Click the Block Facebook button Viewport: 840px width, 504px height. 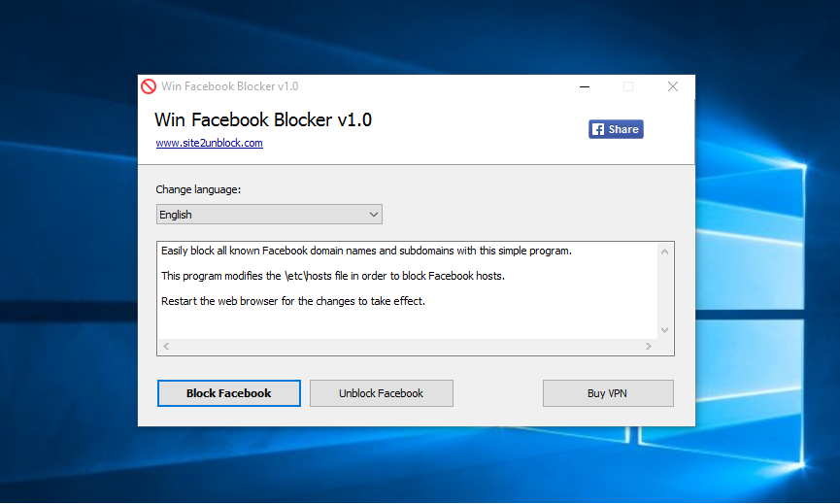pyautogui.click(x=229, y=393)
